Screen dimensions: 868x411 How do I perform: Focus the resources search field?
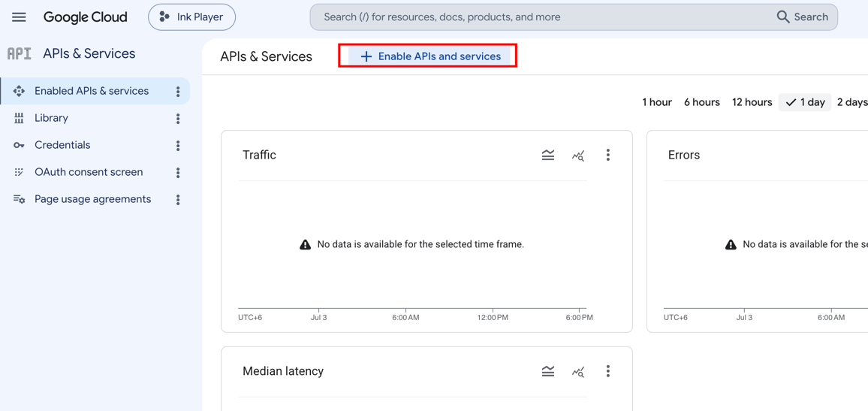pyautogui.click(x=542, y=17)
